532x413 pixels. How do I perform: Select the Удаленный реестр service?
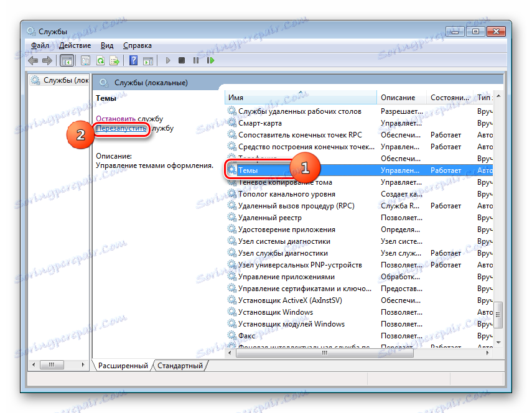(359, 218)
